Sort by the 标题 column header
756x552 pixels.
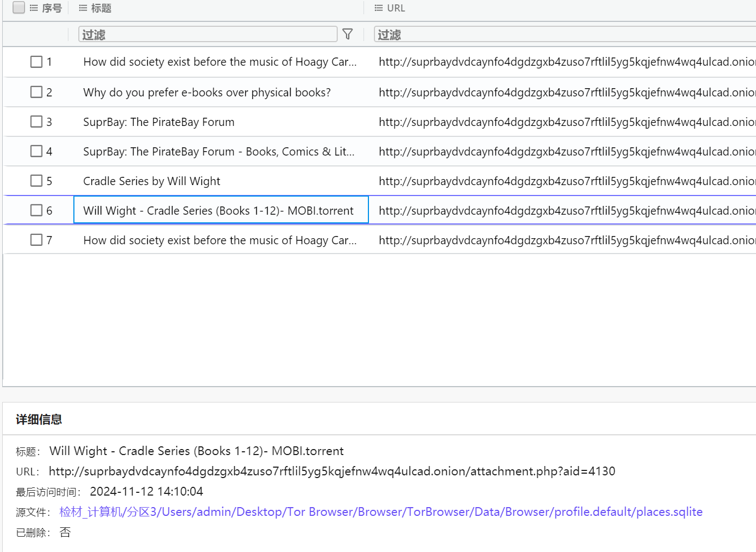point(101,8)
